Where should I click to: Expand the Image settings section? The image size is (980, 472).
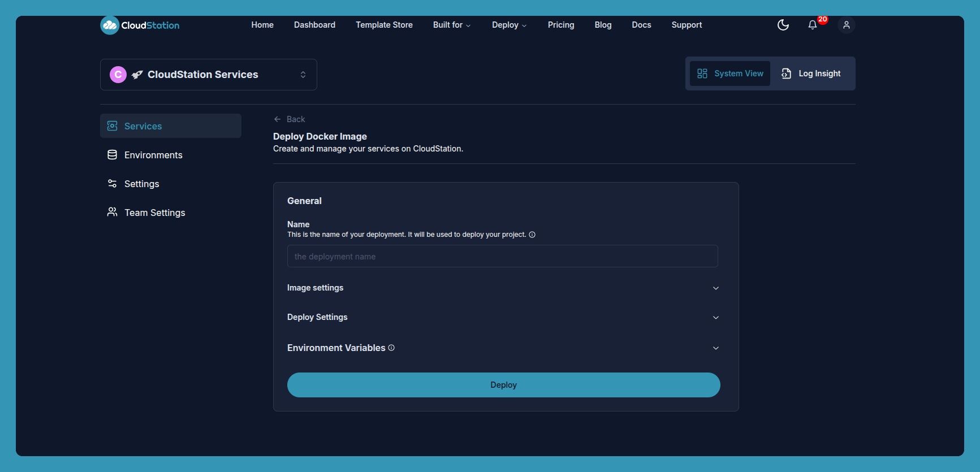point(503,288)
